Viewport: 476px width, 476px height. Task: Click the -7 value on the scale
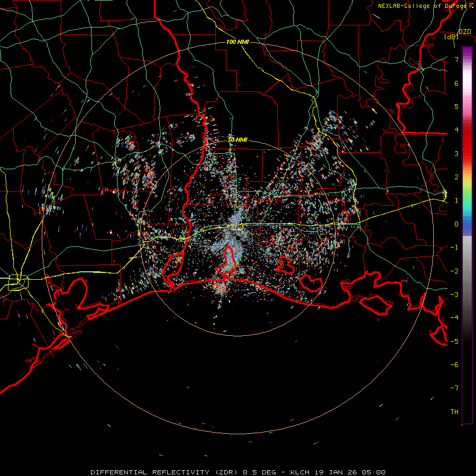[454, 388]
